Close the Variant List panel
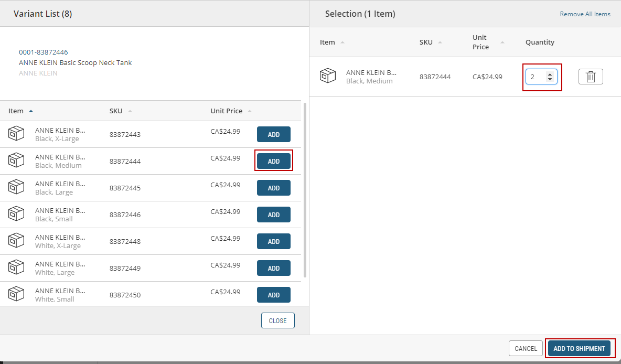The width and height of the screenshot is (621, 364). [277, 320]
